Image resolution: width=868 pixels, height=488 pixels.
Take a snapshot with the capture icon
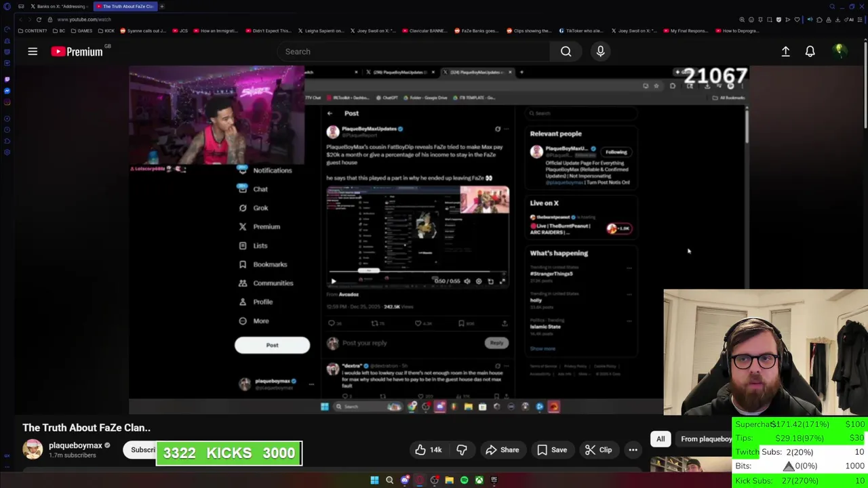770,20
